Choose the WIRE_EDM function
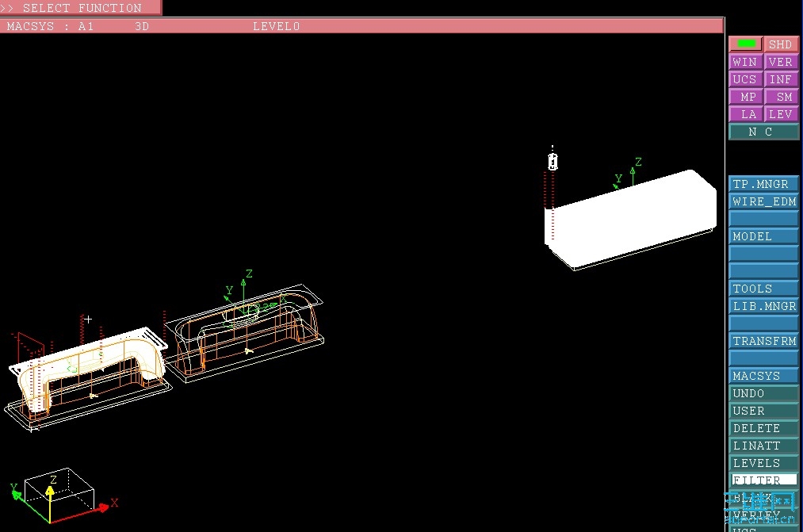803x532 pixels. tap(763, 201)
